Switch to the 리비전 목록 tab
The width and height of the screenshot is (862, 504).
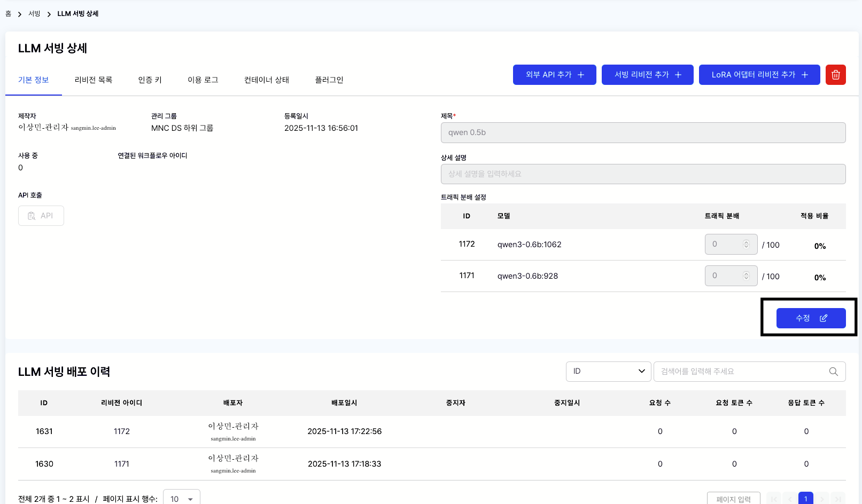click(94, 80)
